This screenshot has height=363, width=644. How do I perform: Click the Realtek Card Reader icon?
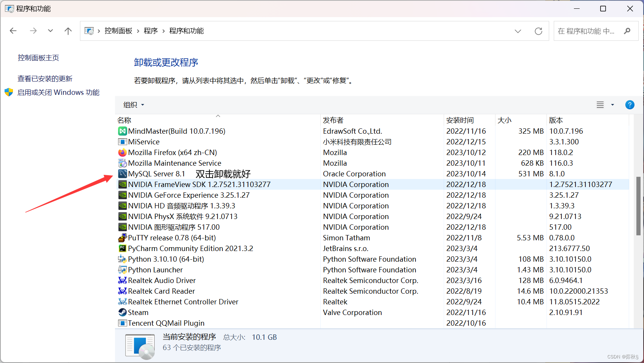pyautogui.click(x=122, y=291)
